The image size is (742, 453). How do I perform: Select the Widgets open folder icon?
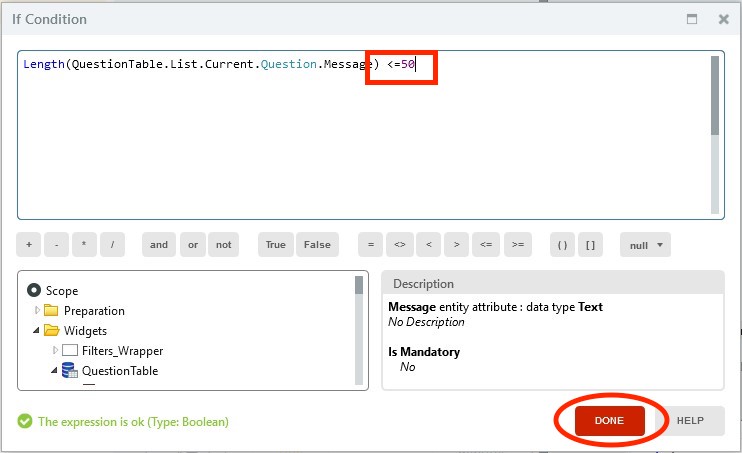(52, 330)
